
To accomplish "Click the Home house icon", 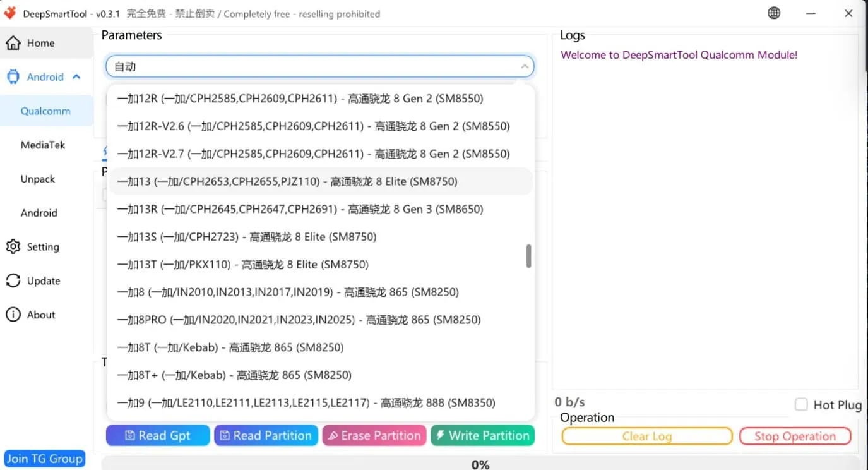I will coord(13,43).
